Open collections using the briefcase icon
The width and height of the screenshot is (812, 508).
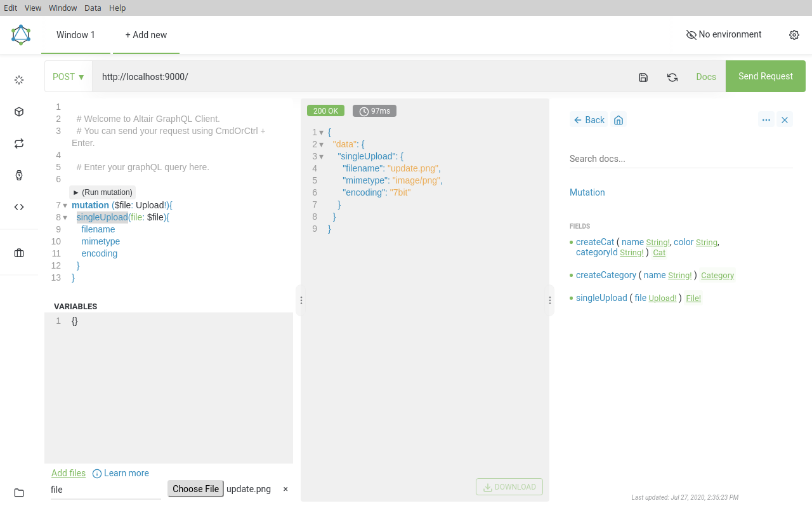click(19, 252)
